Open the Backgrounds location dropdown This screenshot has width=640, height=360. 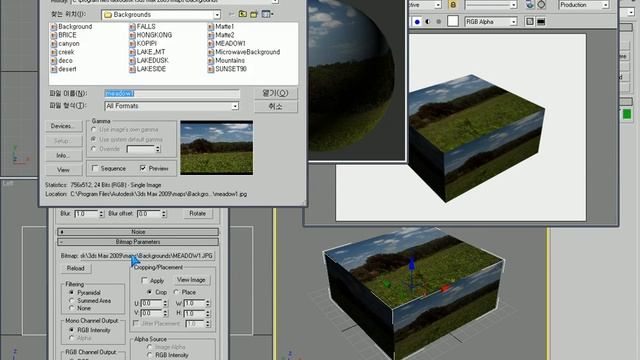tap(217, 15)
